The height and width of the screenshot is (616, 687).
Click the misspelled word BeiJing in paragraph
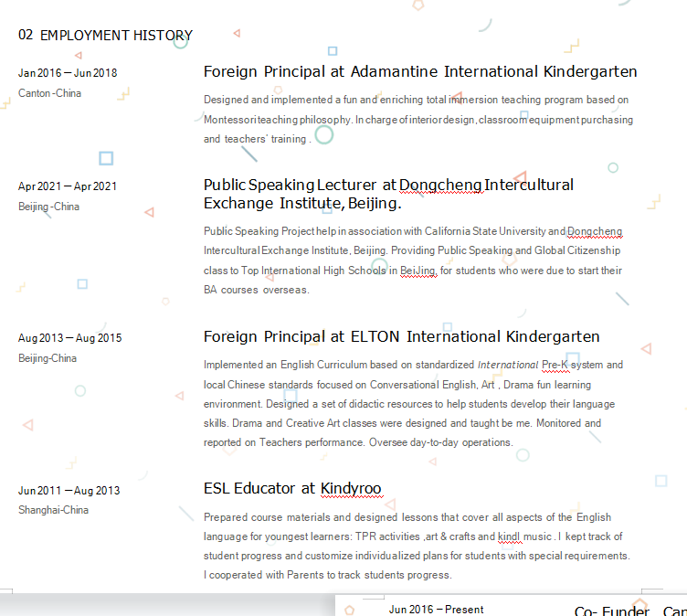click(x=417, y=271)
